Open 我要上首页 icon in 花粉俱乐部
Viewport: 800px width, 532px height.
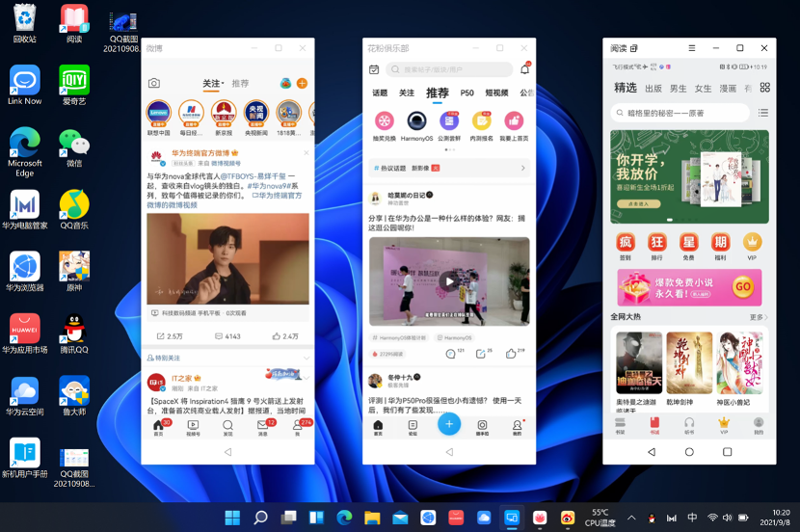click(x=514, y=120)
